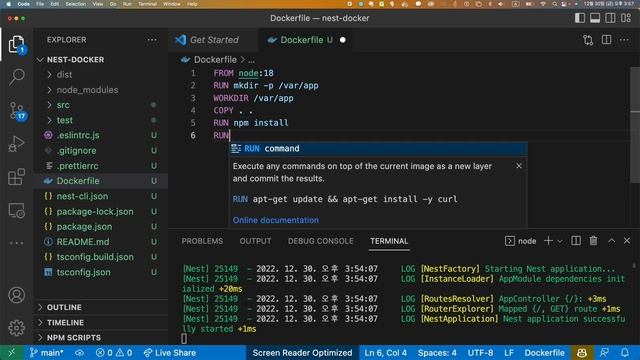Open .eslintrc.js file

click(x=101, y=135)
